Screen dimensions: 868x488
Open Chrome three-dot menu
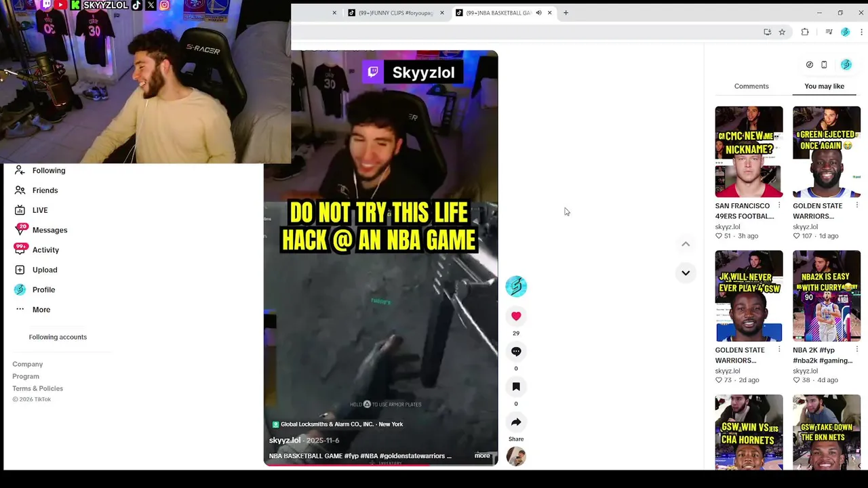click(862, 32)
